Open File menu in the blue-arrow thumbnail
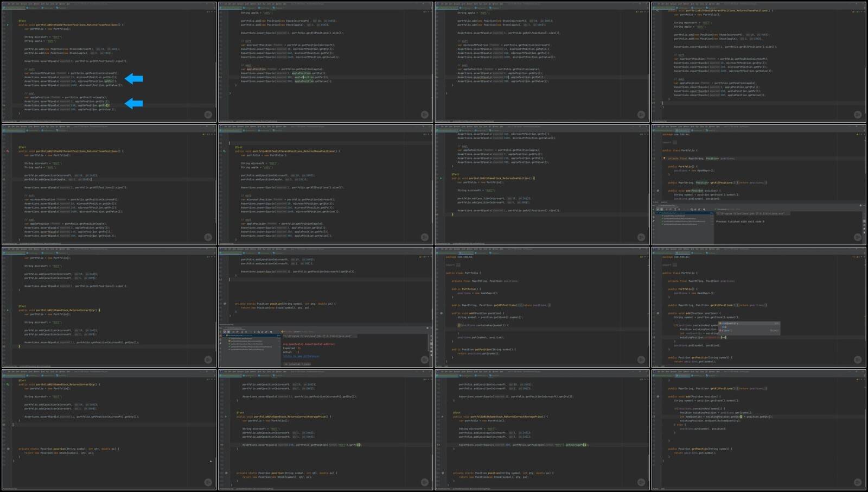The width and height of the screenshot is (868, 492). 9,4
